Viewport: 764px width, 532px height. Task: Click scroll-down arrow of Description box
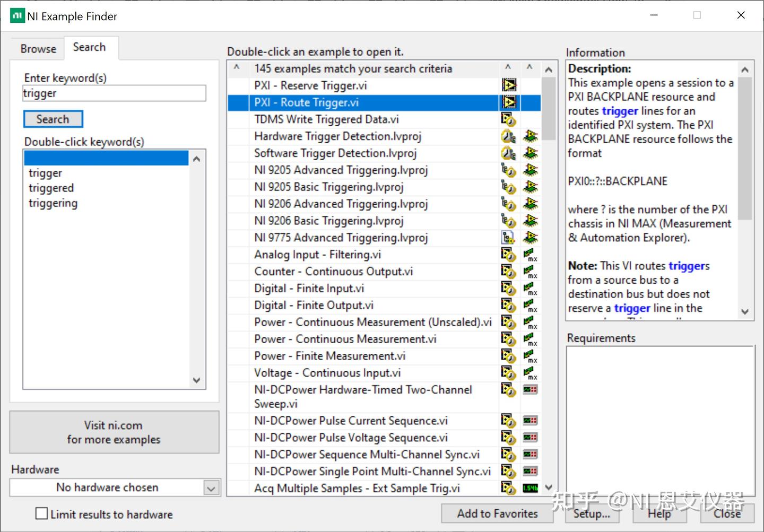tap(745, 311)
